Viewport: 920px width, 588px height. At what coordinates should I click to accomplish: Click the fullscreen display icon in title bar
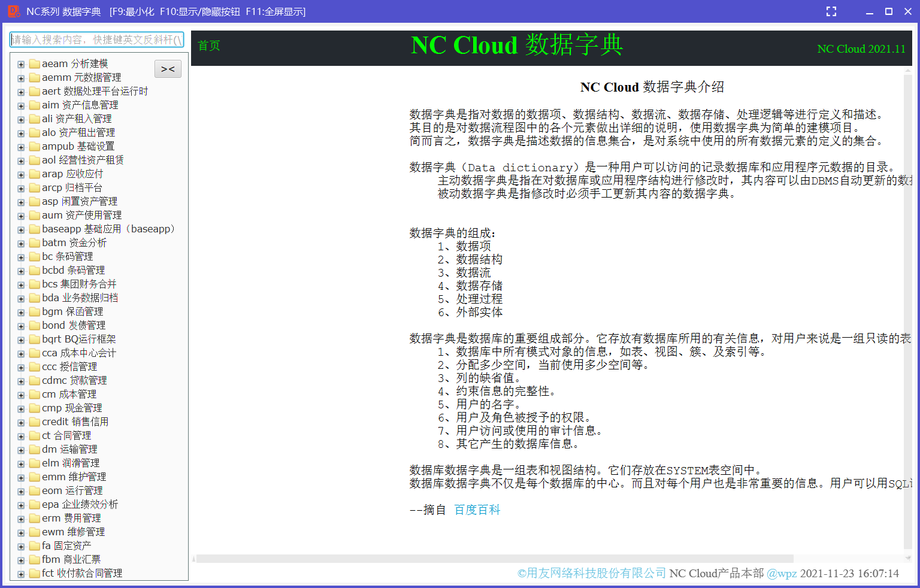[831, 11]
